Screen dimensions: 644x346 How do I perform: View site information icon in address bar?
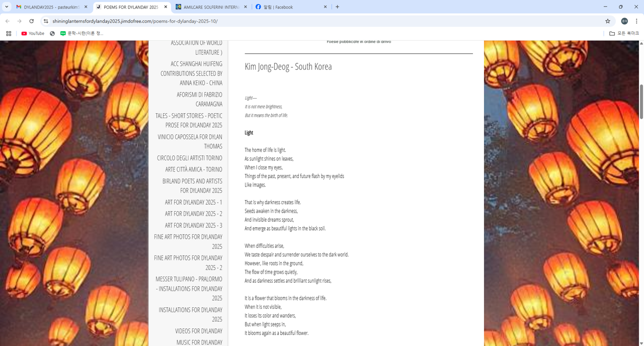pos(46,21)
